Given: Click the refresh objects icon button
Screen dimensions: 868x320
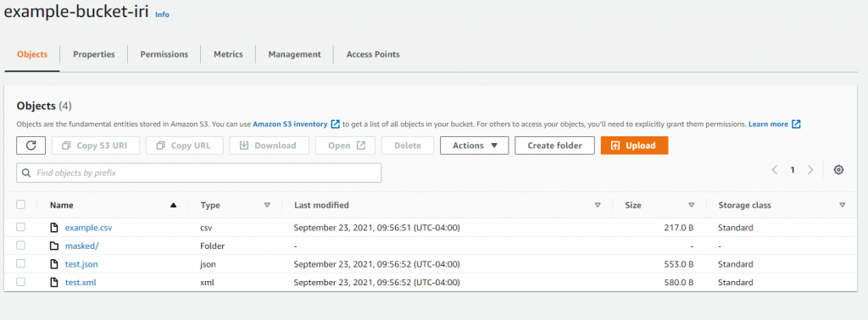Looking at the screenshot, I should pyautogui.click(x=31, y=146).
